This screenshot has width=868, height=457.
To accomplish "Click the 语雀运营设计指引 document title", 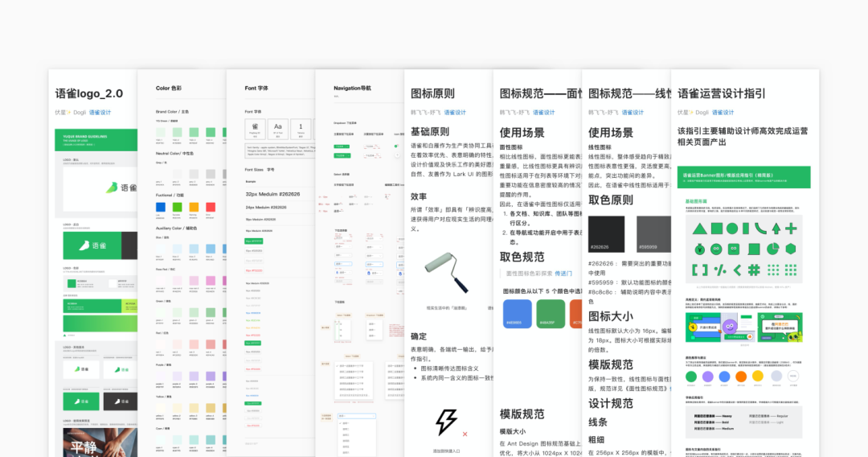I will [722, 93].
